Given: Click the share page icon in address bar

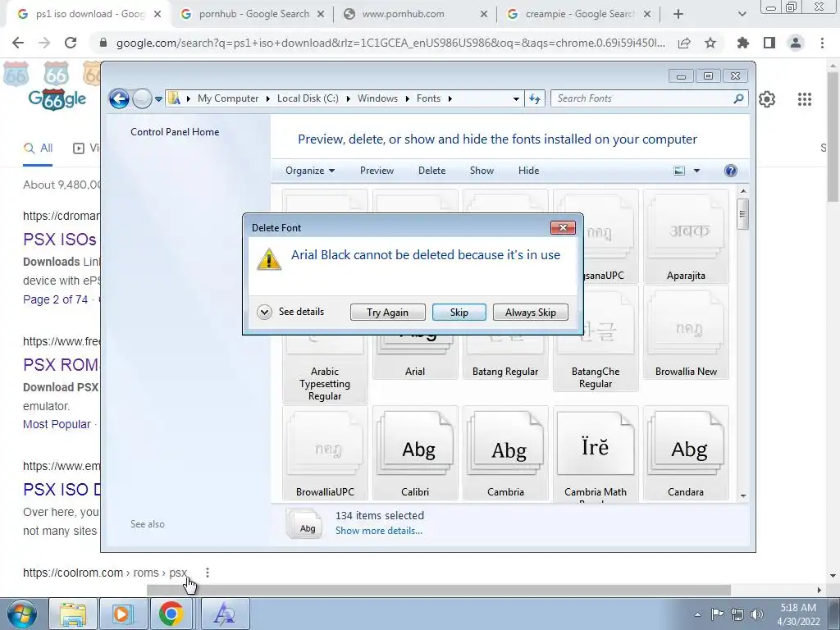Looking at the screenshot, I should pos(684,43).
